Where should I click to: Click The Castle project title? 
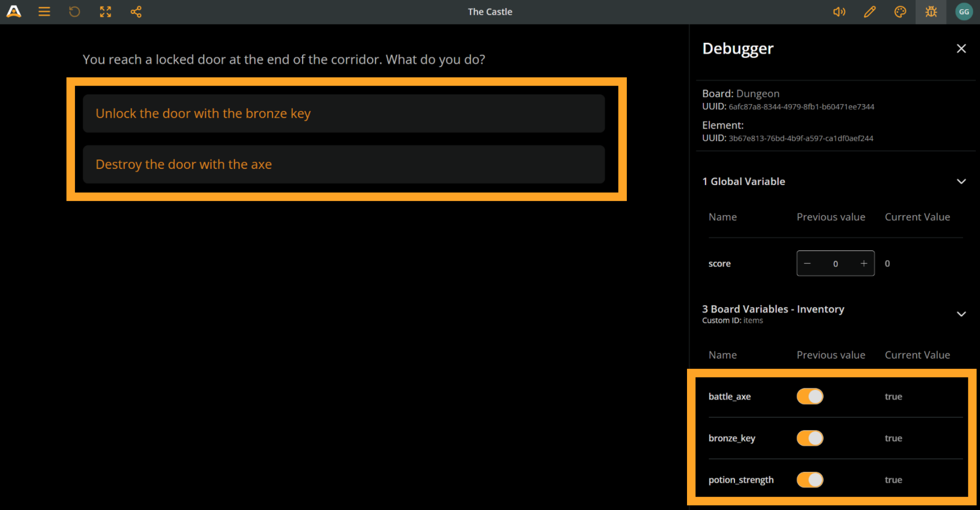pyautogui.click(x=490, y=12)
